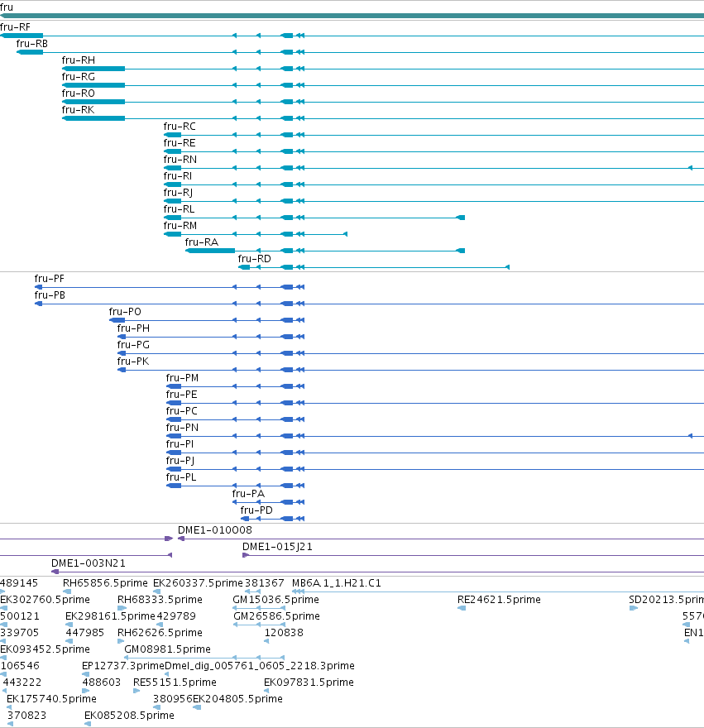Select the fru-RL transcript label
704x728 pixels.
[180, 209]
